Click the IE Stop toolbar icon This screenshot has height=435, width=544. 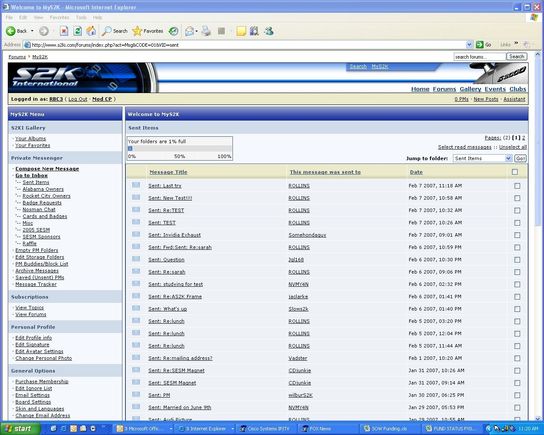(64, 31)
